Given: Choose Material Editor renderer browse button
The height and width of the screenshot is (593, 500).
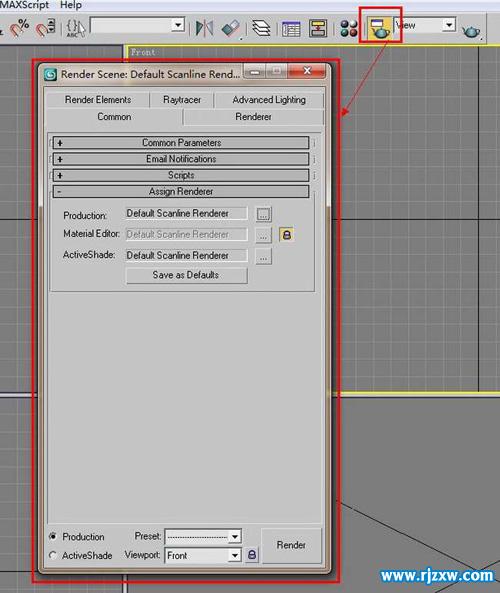Looking at the screenshot, I should 263,235.
